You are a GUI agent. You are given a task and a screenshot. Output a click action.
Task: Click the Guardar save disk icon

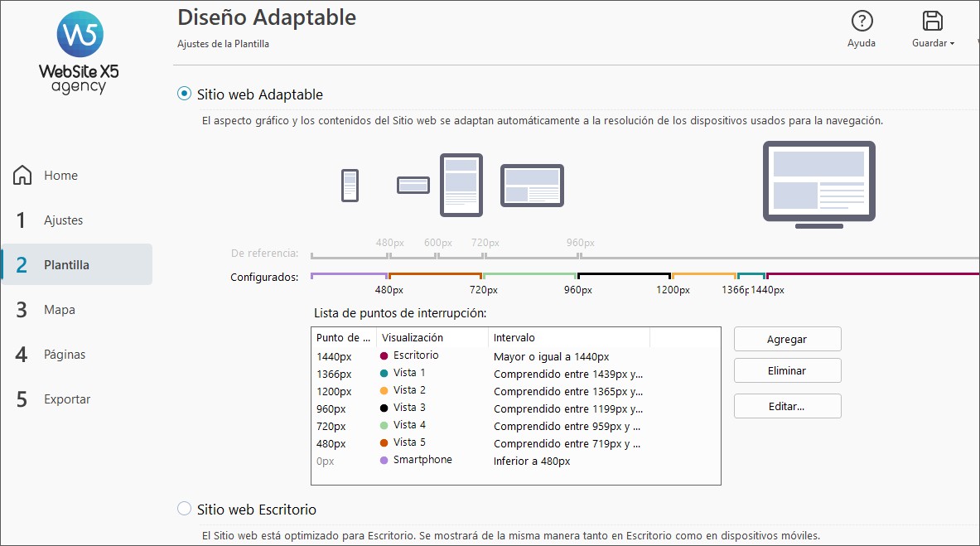933,22
